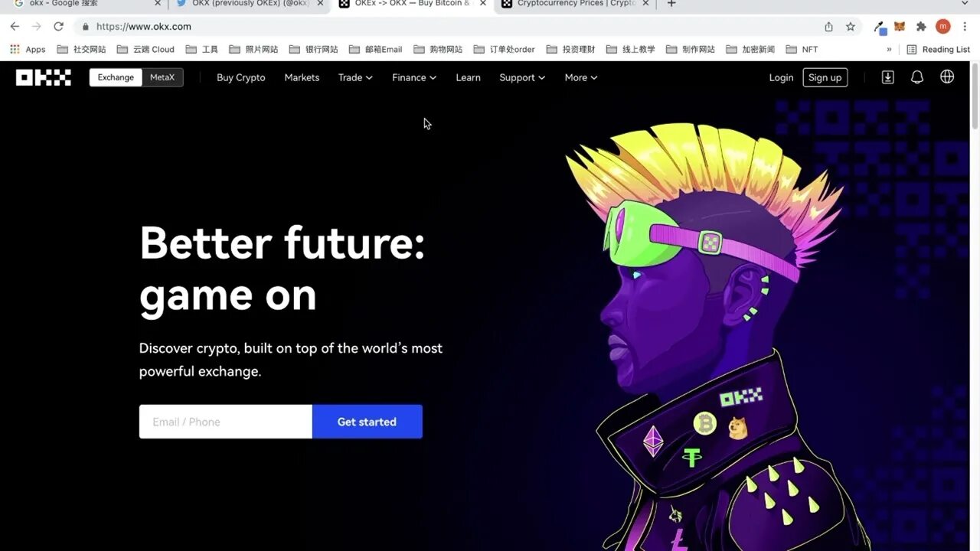Open notifications bell icon
The height and width of the screenshot is (551, 980).
click(917, 77)
